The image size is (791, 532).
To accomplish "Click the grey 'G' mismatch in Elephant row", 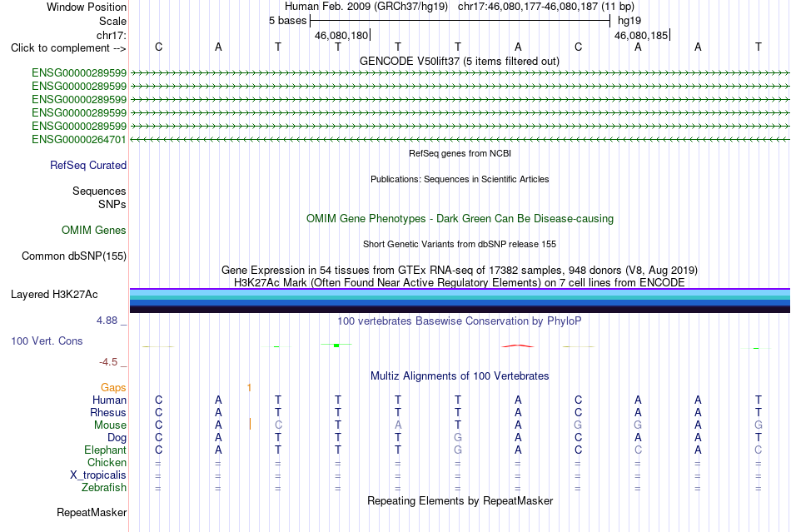I will coord(458,450).
